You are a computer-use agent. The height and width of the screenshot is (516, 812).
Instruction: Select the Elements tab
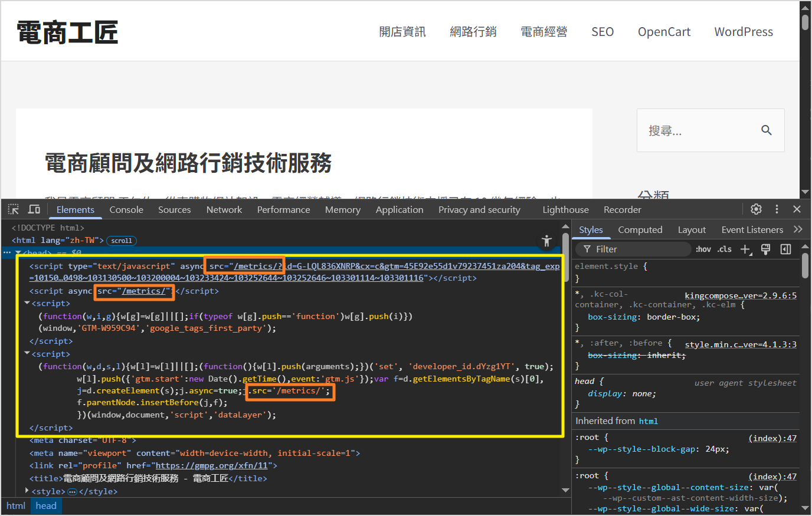click(x=76, y=209)
